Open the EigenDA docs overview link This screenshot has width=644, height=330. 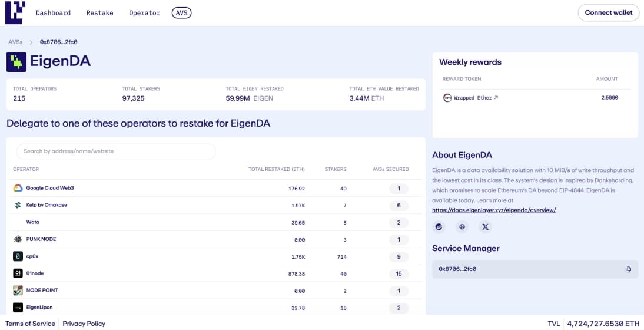tap(494, 210)
